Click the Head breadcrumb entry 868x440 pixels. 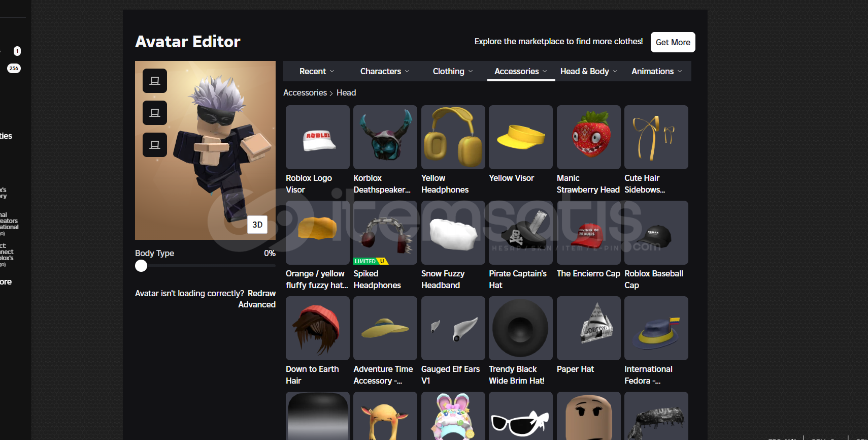point(346,92)
